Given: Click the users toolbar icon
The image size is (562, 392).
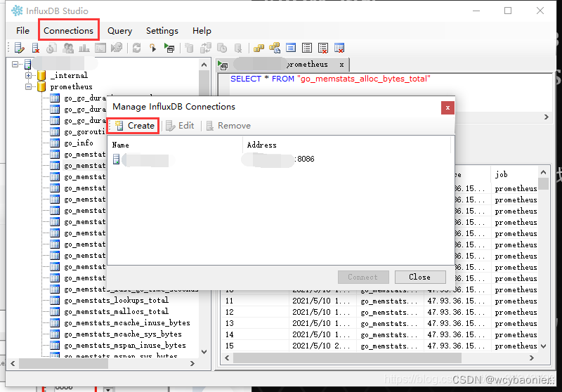Looking at the screenshot, I should [x=67, y=48].
